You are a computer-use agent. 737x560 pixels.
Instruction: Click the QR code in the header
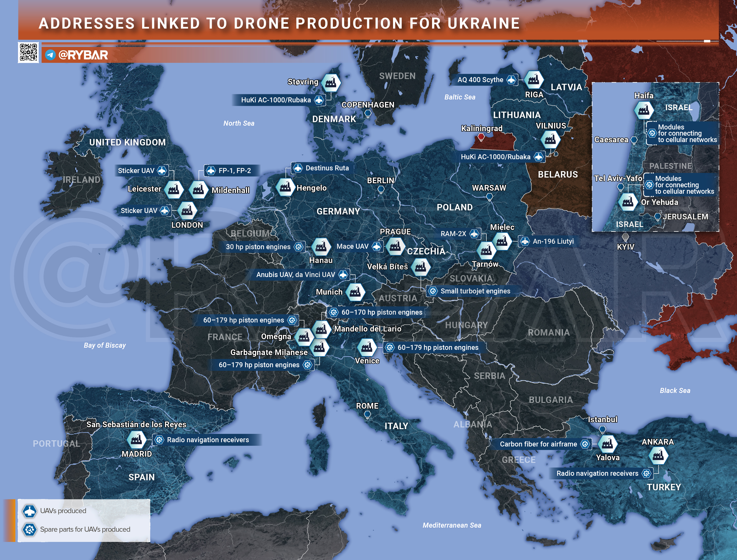[28, 52]
